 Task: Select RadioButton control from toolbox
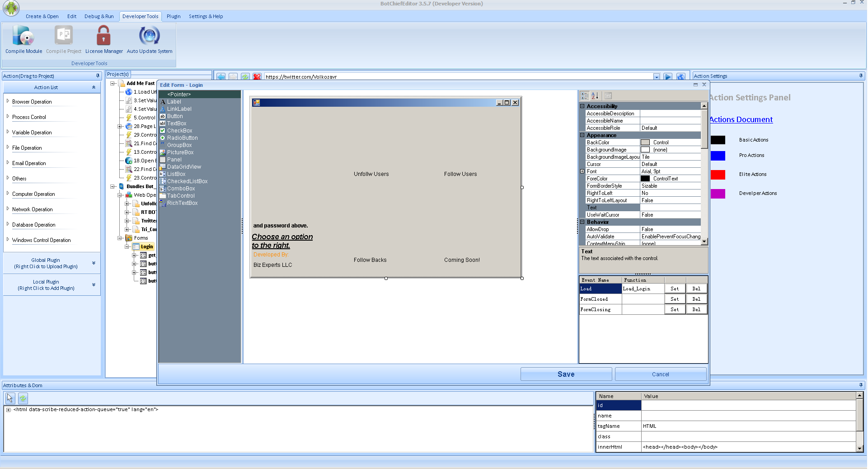pyautogui.click(x=182, y=138)
